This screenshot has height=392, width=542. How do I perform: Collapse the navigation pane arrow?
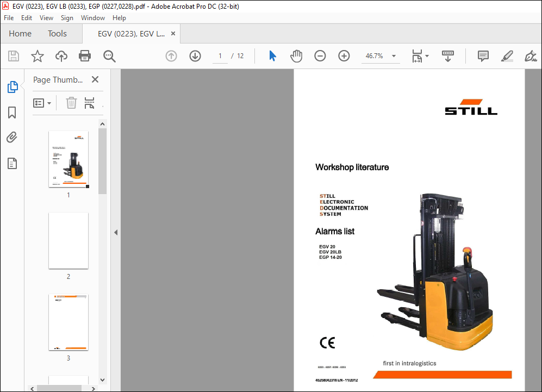pos(116,232)
